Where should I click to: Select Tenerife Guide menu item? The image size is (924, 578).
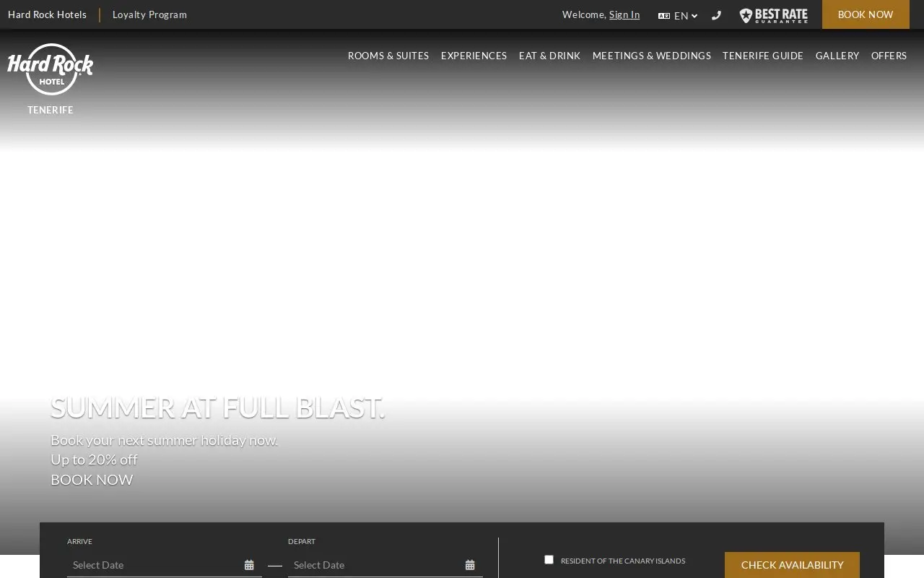pos(763,56)
